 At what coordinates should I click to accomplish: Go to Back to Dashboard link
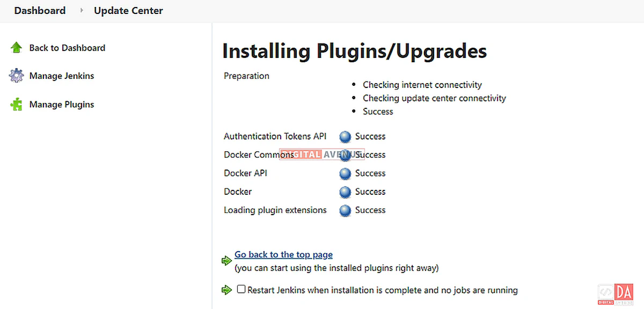click(x=67, y=48)
